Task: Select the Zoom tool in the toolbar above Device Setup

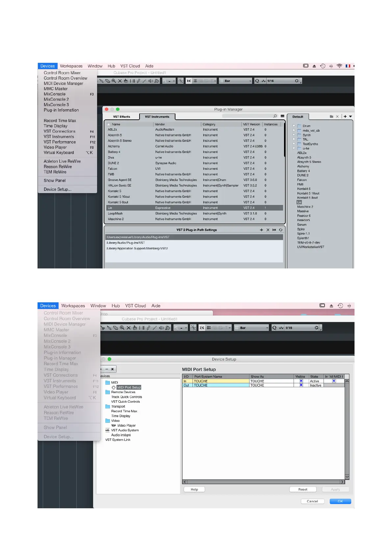Action: (122, 328)
